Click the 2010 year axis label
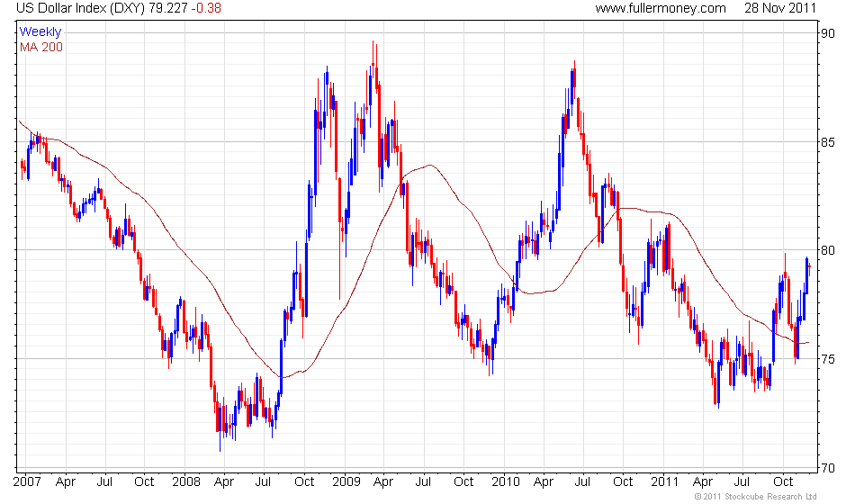Screen dimensions: 864x504 pyautogui.click(x=505, y=482)
